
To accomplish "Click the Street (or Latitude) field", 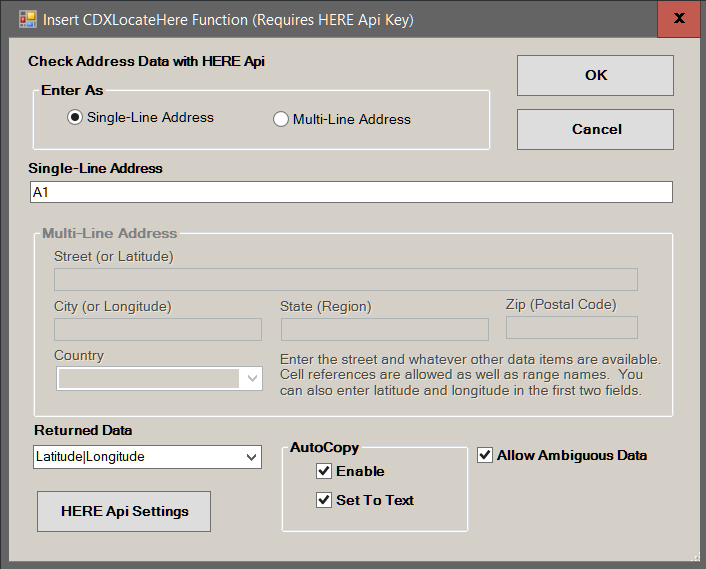I will click(346, 280).
